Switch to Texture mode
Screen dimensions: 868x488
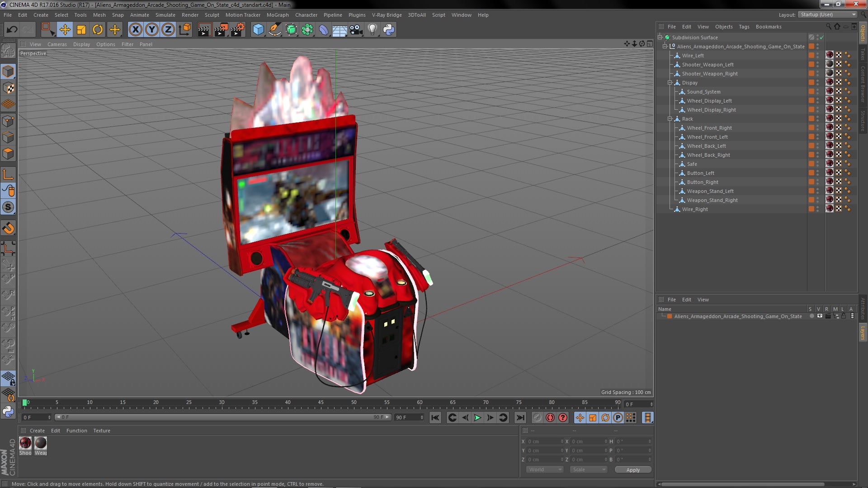[x=8, y=88]
